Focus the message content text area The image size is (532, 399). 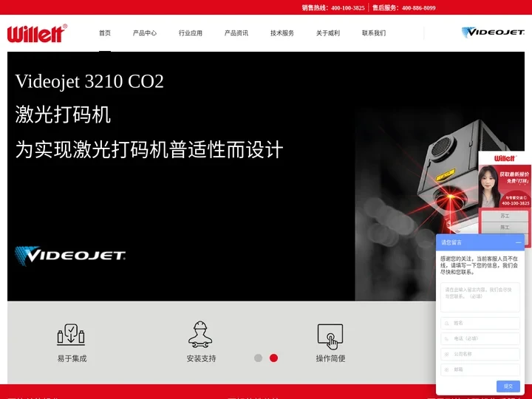480,297
